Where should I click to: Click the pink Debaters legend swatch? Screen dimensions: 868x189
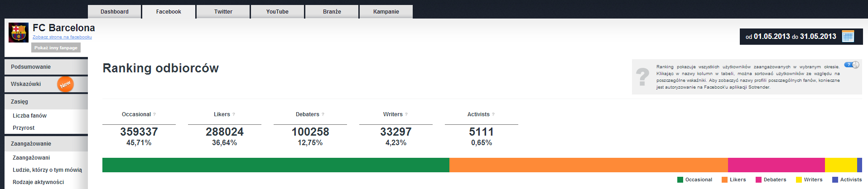(758, 180)
